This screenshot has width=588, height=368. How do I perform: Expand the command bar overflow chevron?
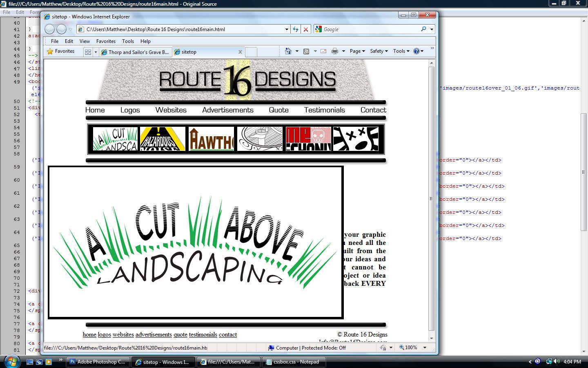[x=432, y=49]
